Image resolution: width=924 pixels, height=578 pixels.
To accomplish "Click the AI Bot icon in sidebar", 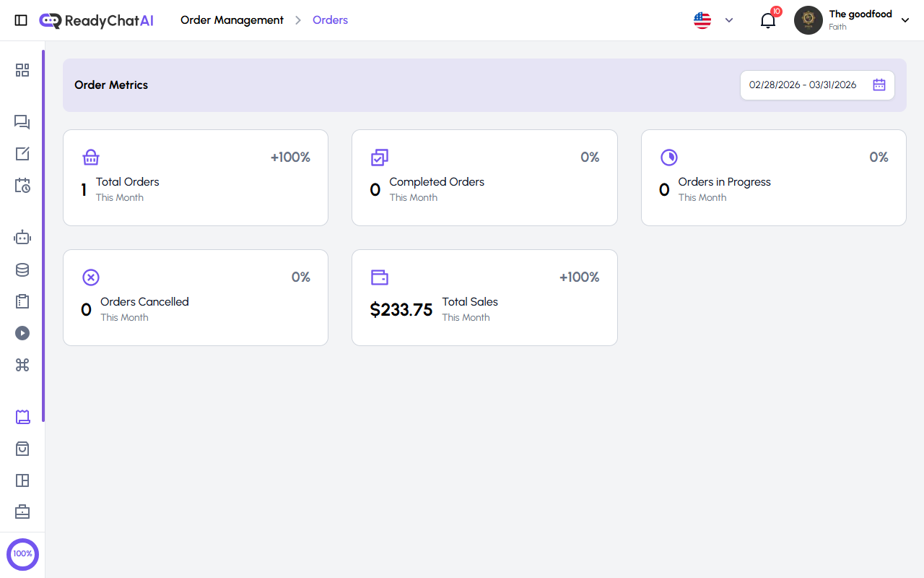I will (x=22, y=237).
